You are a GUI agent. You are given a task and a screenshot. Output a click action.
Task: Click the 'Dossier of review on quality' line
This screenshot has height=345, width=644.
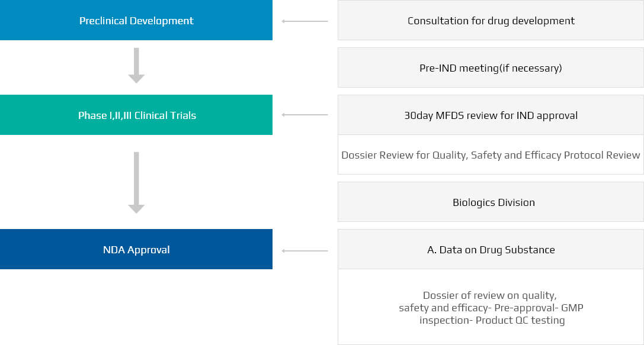[x=489, y=295]
